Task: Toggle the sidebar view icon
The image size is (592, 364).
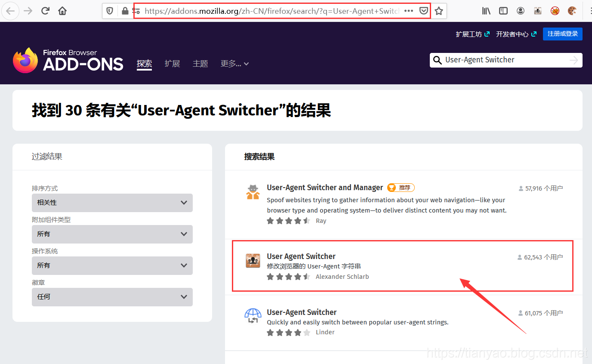Action: click(503, 11)
